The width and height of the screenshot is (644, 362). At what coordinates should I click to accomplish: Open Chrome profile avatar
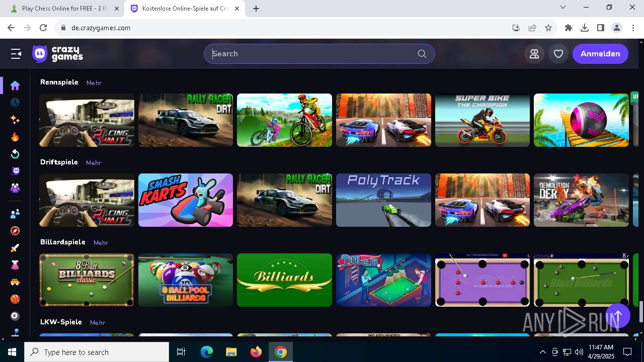click(x=617, y=28)
